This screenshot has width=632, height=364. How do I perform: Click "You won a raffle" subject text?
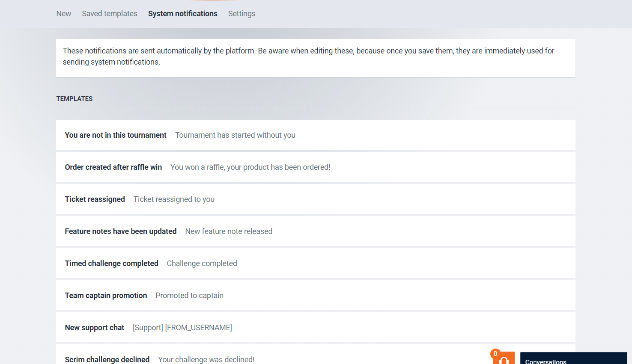coord(250,167)
